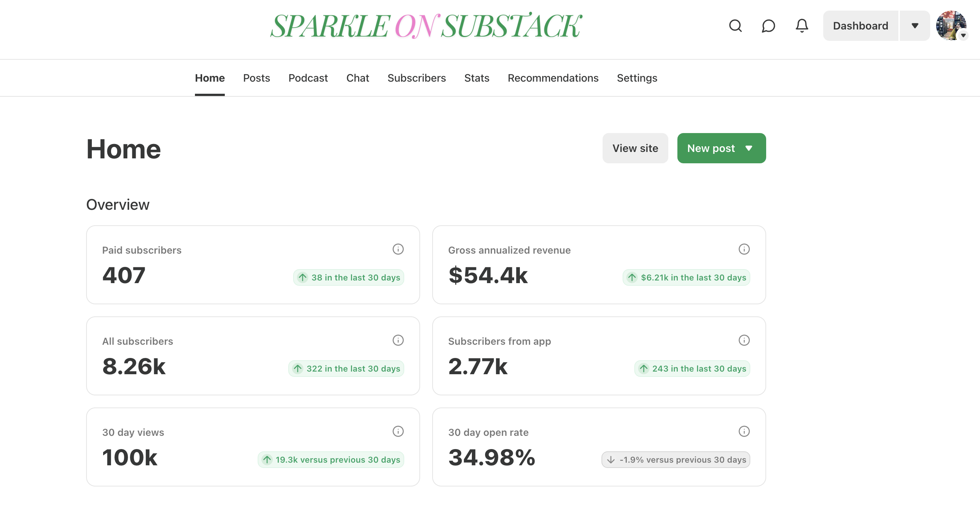Open the Stats tab
The height and width of the screenshot is (505, 980).
point(476,78)
